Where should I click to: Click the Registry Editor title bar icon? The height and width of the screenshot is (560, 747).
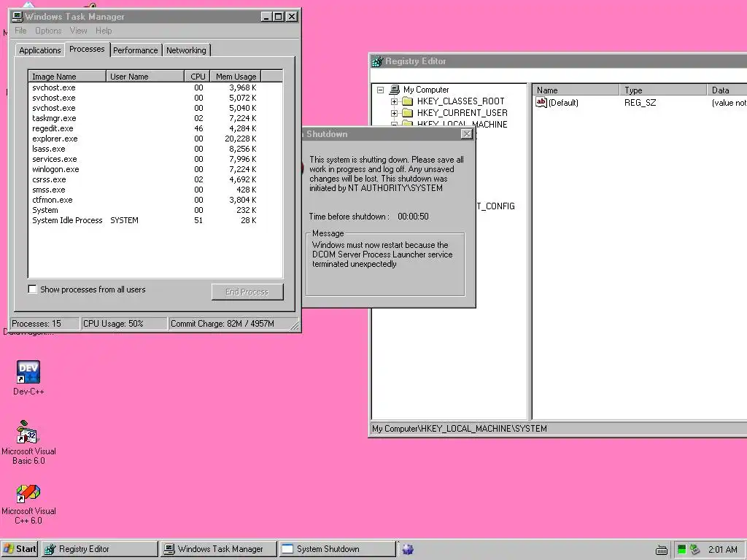pyautogui.click(x=378, y=61)
